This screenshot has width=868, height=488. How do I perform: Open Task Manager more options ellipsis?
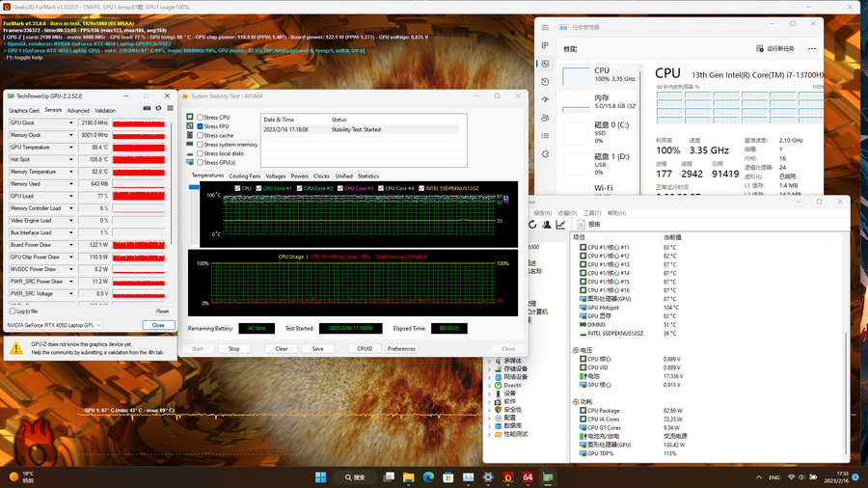(811, 48)
